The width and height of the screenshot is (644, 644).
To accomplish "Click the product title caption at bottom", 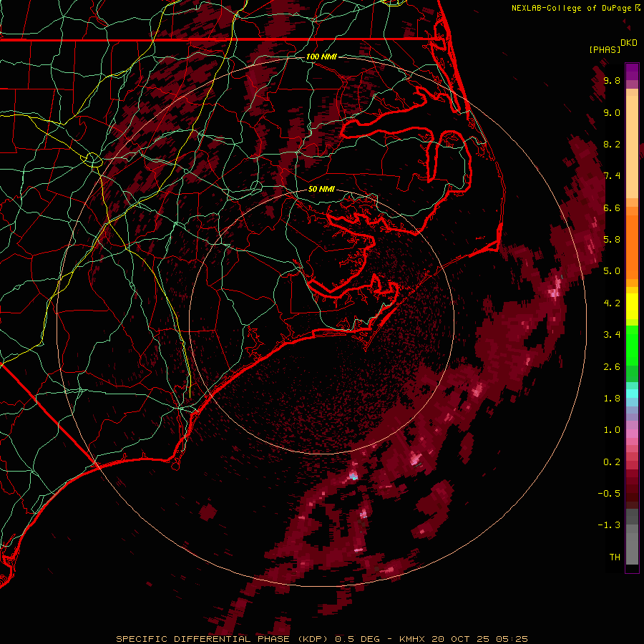I will (x=321, y=639).
